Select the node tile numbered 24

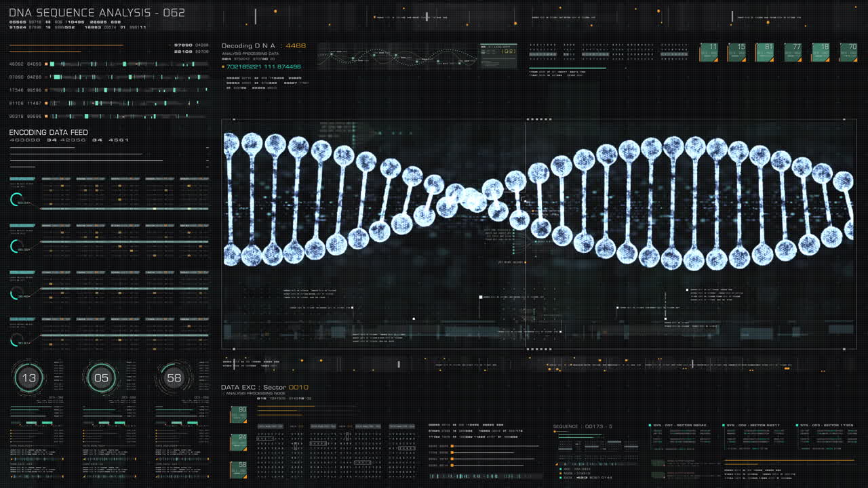[238, 441]
